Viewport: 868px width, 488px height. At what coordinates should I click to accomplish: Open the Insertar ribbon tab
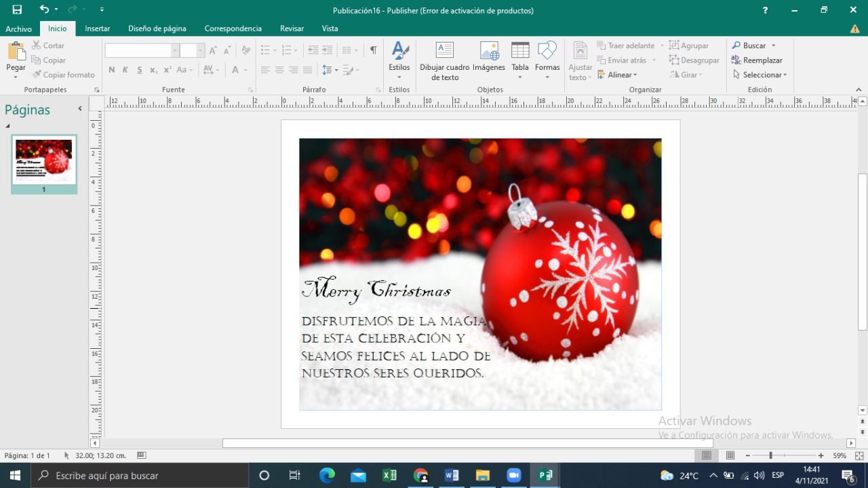(x=98, y=29)
